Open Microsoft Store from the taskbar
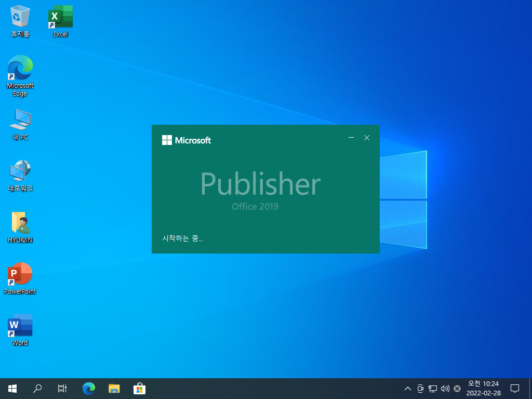 click(139, 389)
